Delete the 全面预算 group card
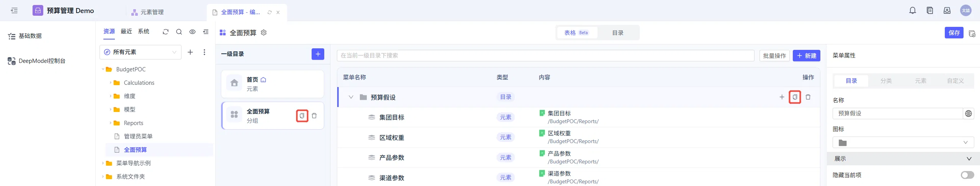 [314, 116]
